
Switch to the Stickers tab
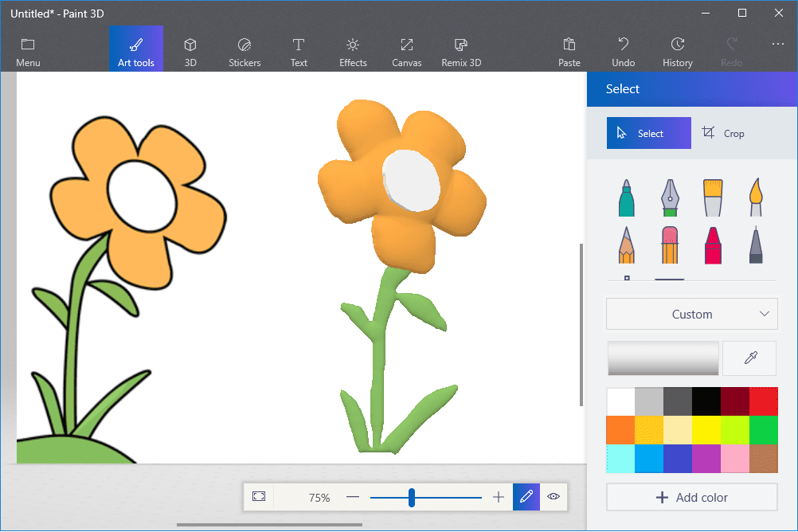pos(244,52)
